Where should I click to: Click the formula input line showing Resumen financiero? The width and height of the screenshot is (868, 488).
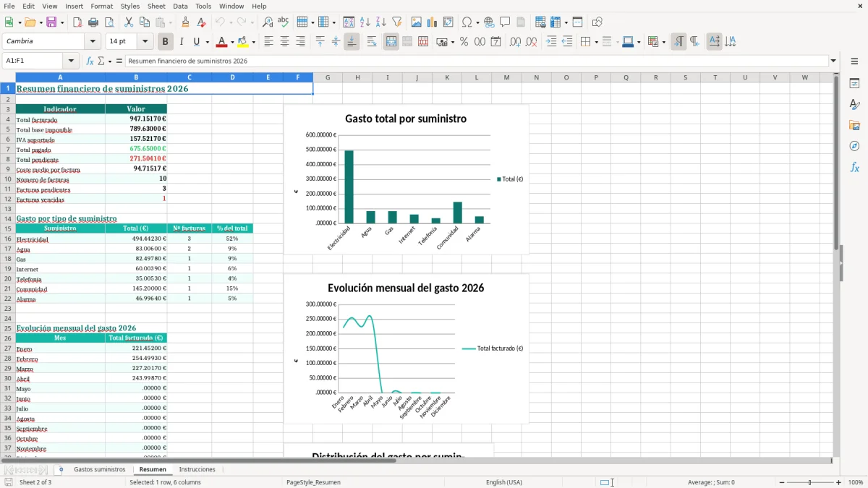[x=477, y=61]
